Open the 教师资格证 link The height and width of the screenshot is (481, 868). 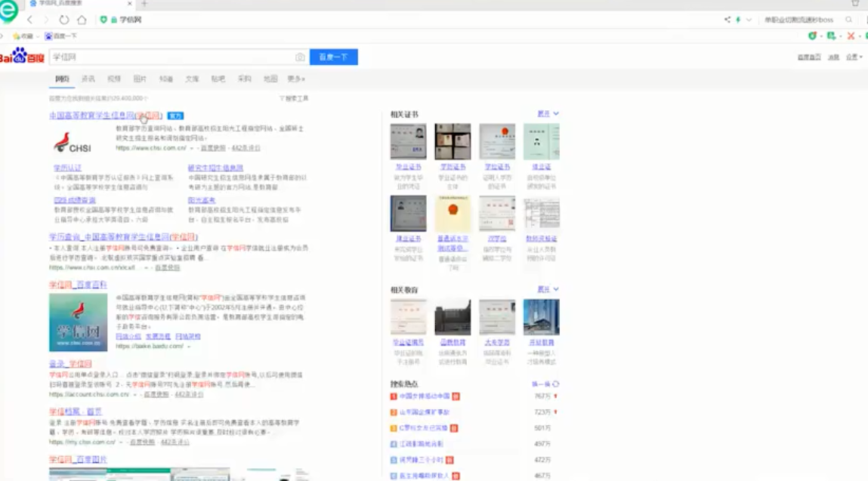[542, 239]
